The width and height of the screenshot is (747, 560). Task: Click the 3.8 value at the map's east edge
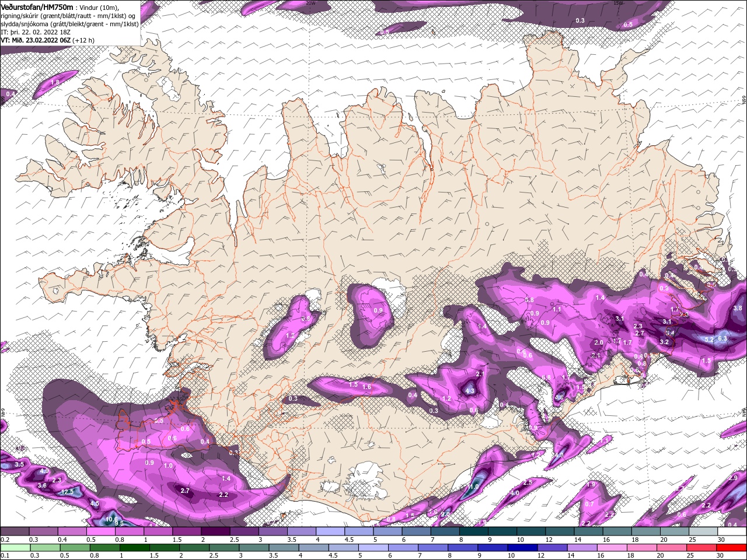738,308
